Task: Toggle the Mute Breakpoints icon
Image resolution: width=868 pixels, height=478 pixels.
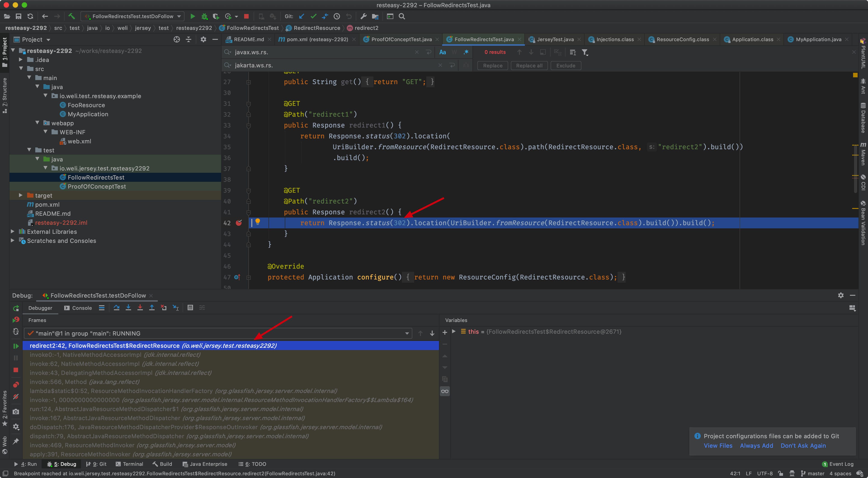Action: [16, 397]
